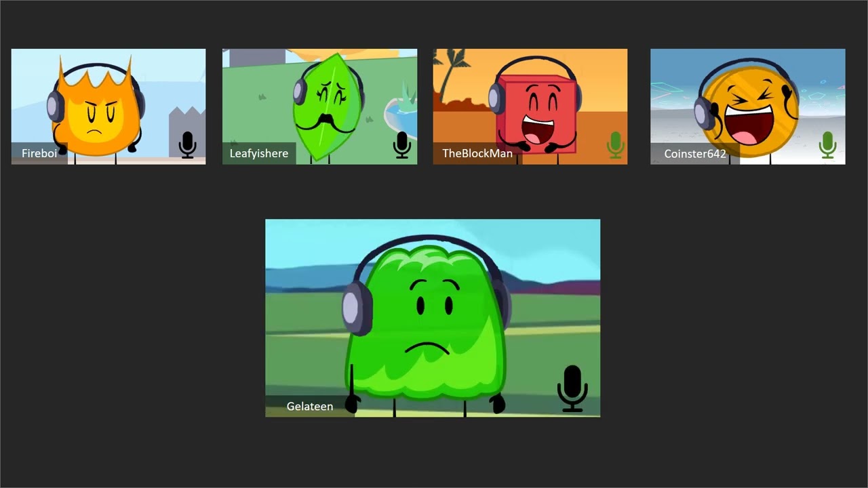This screenshot has height=488, width=868.
Task: Select TheBlockMan video tile
Action: click(530, 106)
